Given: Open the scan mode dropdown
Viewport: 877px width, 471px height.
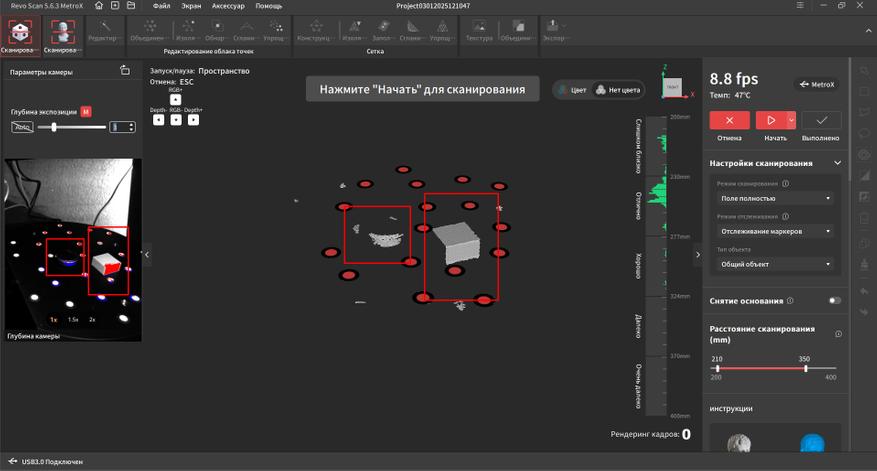Looking at the screenshot, I should coord(775,198).
